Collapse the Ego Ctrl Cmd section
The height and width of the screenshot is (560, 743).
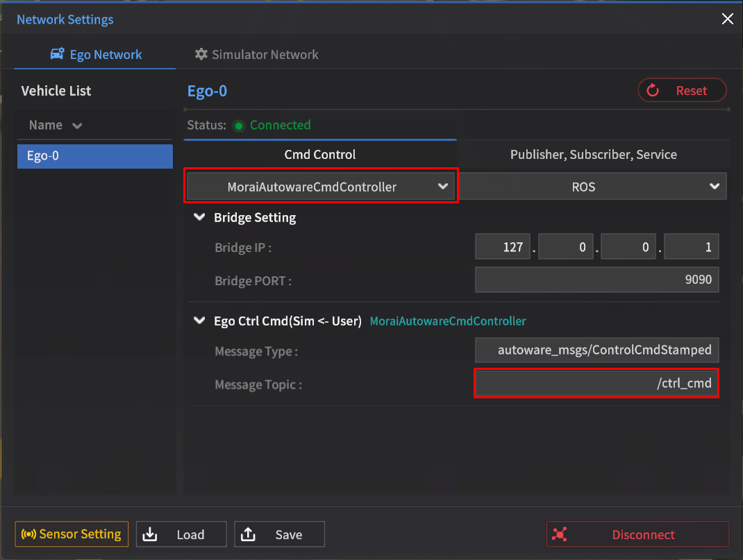pos(200,321)
